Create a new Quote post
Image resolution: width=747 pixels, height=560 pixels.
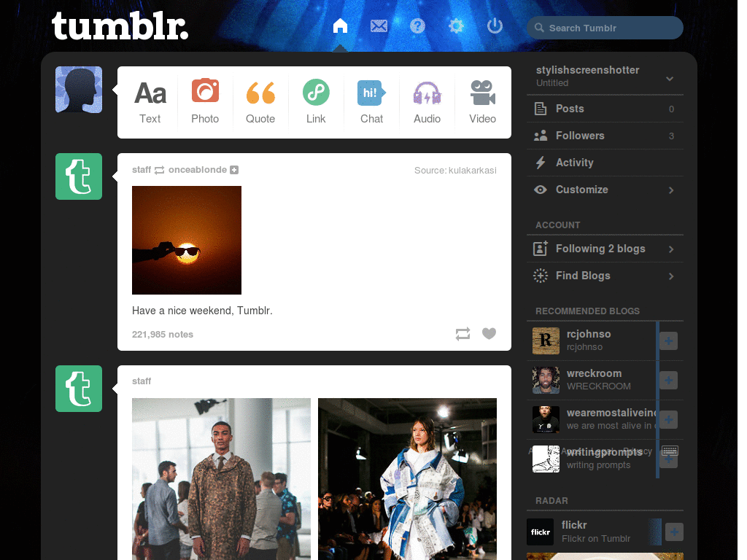[260, 102]
